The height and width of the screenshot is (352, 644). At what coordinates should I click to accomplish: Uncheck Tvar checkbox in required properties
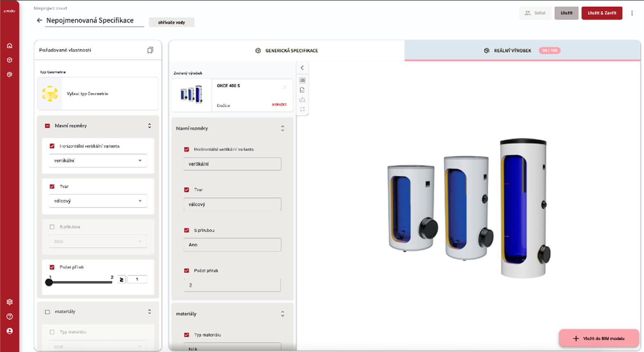coord(52,186)
